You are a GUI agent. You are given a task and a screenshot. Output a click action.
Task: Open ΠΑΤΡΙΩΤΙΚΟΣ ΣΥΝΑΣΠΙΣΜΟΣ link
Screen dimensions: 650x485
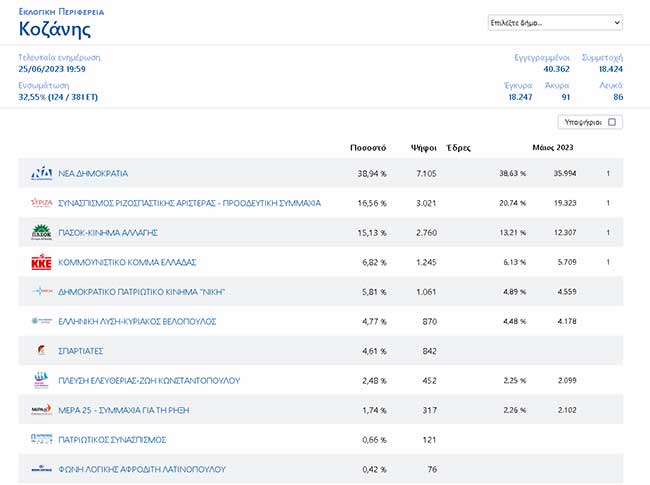tap(112, 440)
